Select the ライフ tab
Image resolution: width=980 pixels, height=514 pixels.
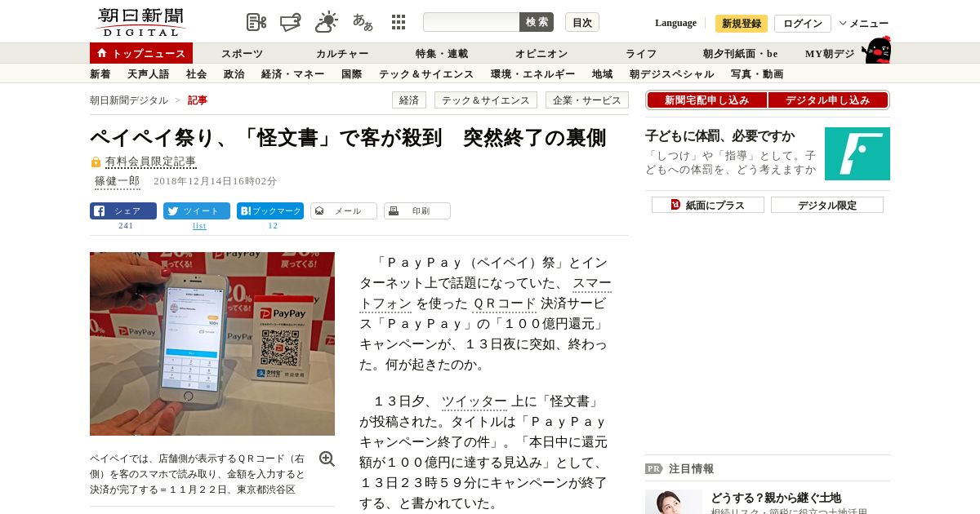click(641, 54)
